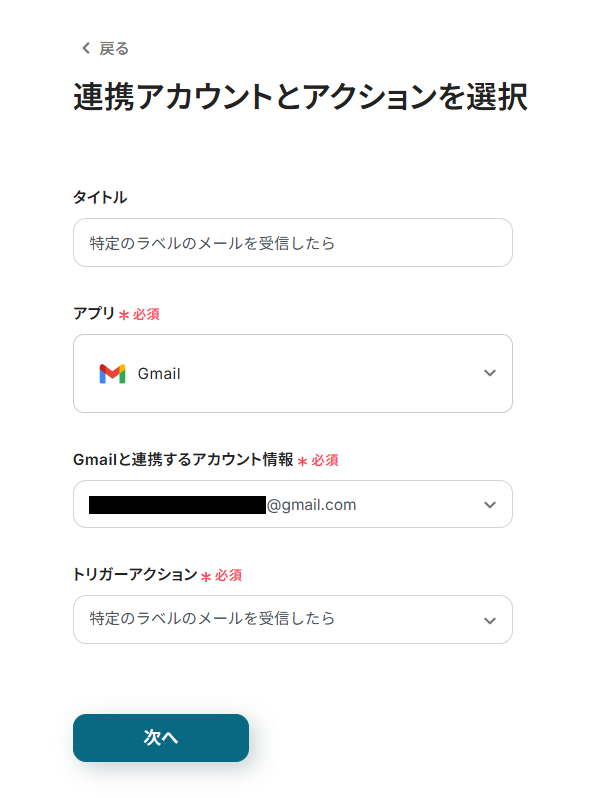Click the 必須 marker beside account info label
This screenshot has height=798, width=600.
(x=324, y=460)
